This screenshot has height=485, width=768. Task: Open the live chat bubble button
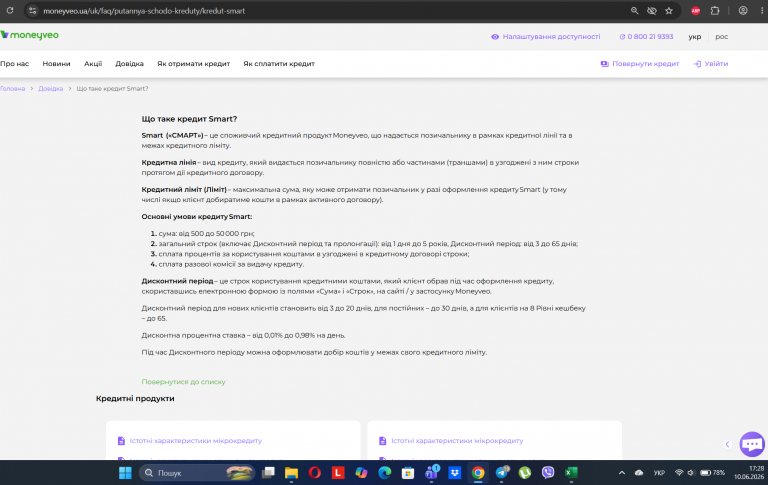pos(752,444)
